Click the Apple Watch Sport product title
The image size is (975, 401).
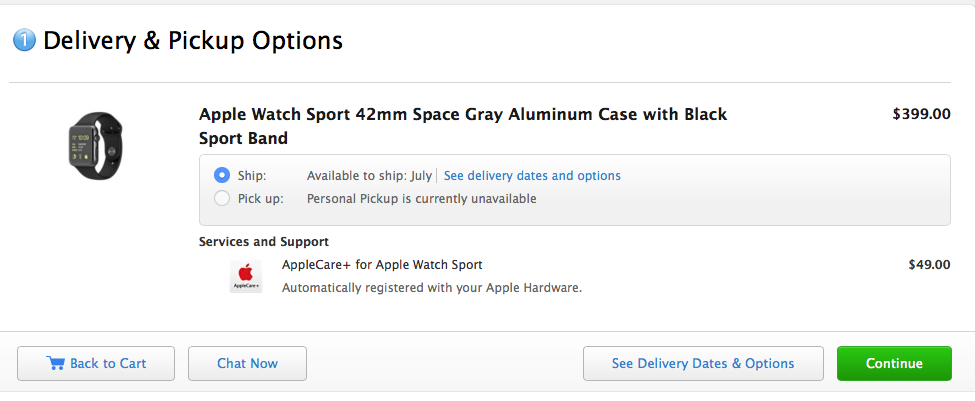(x=463, y=125)
